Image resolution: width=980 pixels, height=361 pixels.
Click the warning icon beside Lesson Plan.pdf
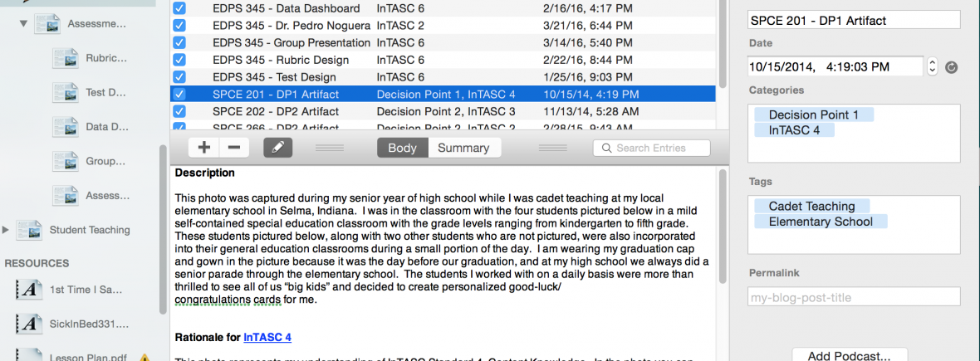pos(145,358)
